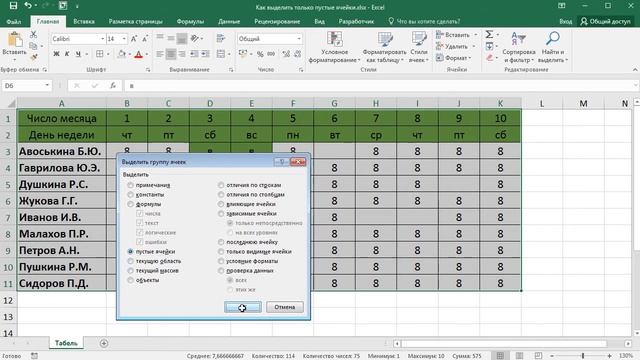Click the align left icon
Viewport: 640px width, 360px height.
(x=160, y=54)
